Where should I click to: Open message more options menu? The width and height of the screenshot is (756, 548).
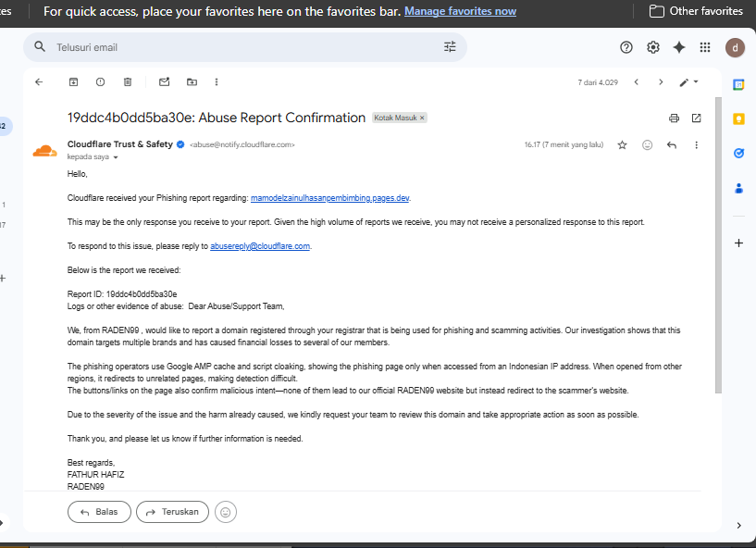(x=696, y=144)
